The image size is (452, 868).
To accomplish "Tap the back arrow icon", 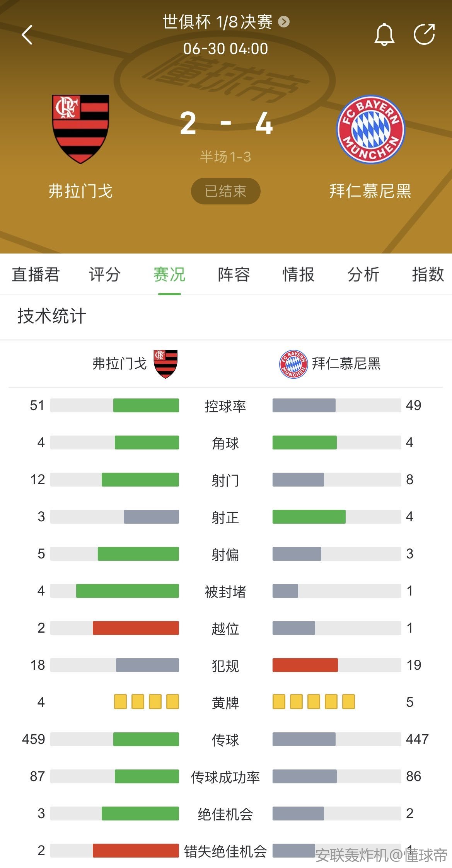I will (27, 35).
